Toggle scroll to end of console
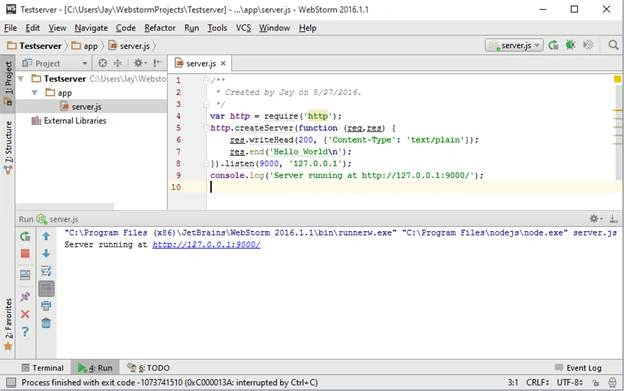Viewport: 624px width, 391px height. pos(46,289)
